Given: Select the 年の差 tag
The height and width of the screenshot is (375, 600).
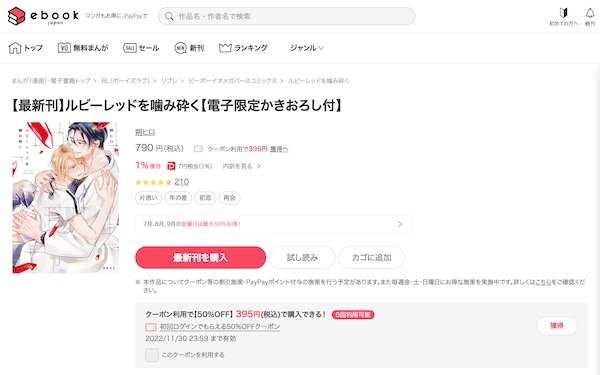Looking at the screenshot, I should [x=178, y=198].
